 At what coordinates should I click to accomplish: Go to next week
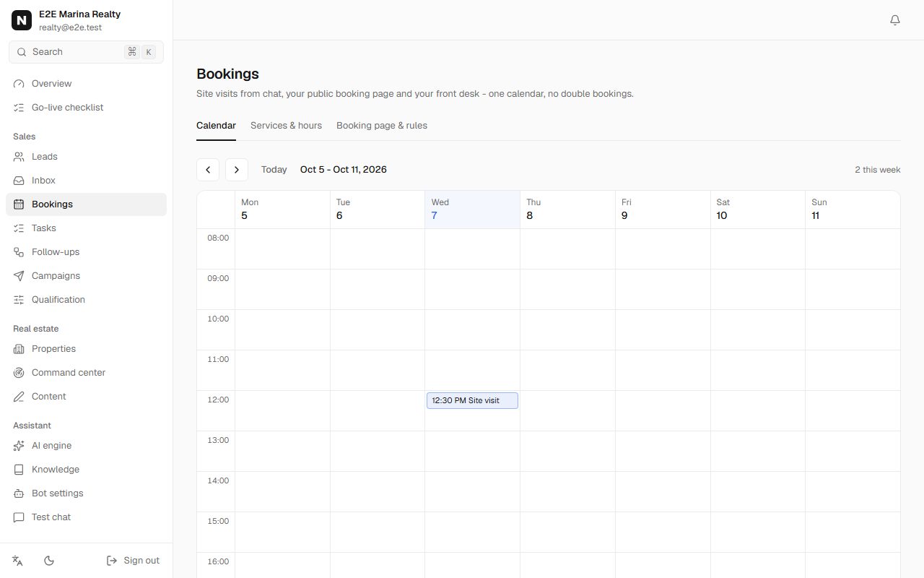237,170
